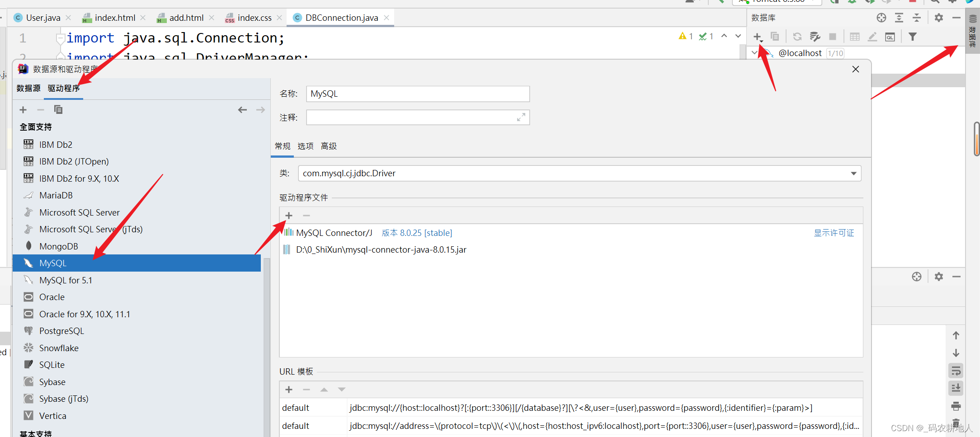The width and height of the screenshot is (980, 437).
Task: Remove the selected URL template
Action: 306,390
